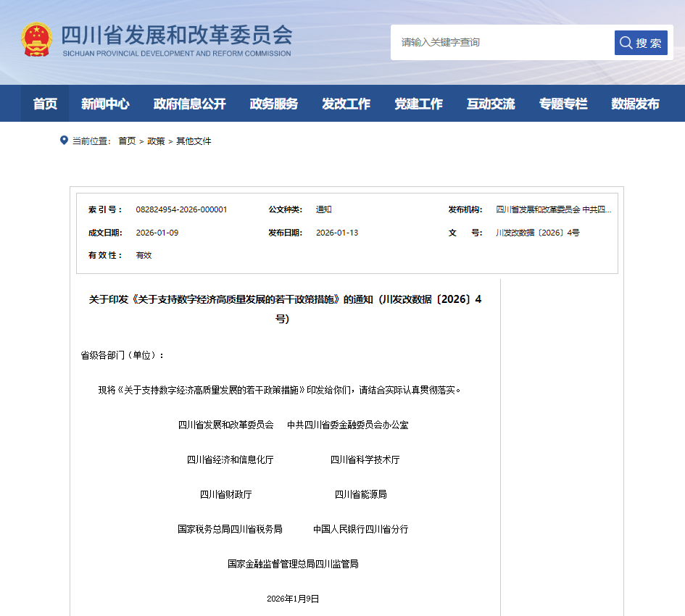
Task: Select 政务服务 in navigation bar
Action: coord(274,104)
